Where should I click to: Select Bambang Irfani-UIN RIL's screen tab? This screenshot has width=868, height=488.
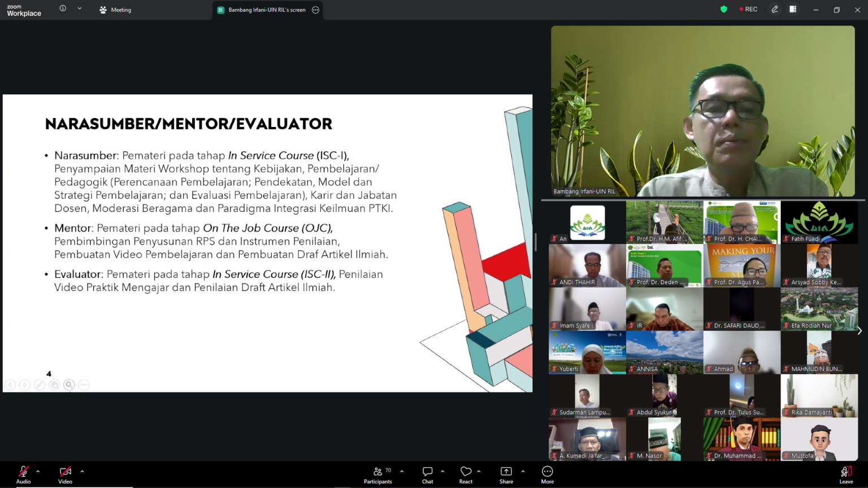pyautogui.click(x=267, y=10)
